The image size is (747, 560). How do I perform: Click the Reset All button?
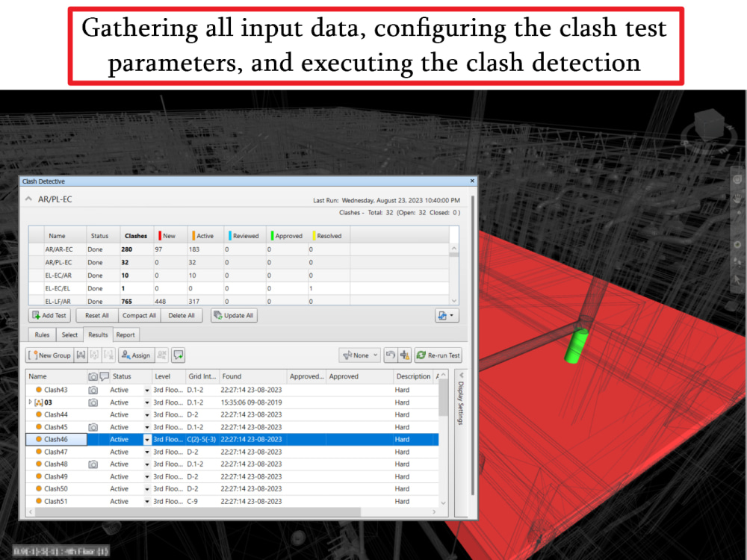point(96,315)
